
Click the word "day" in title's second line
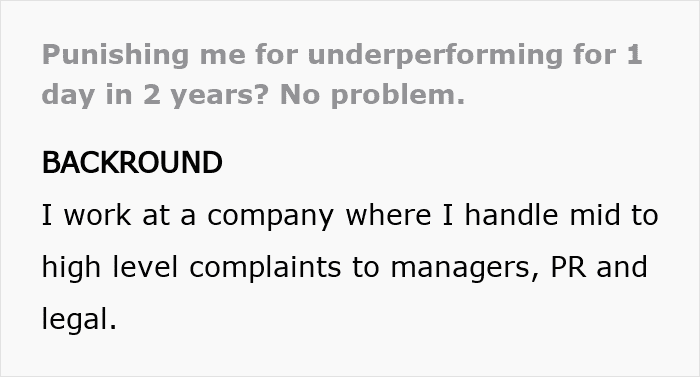click(x=69, y=95)
